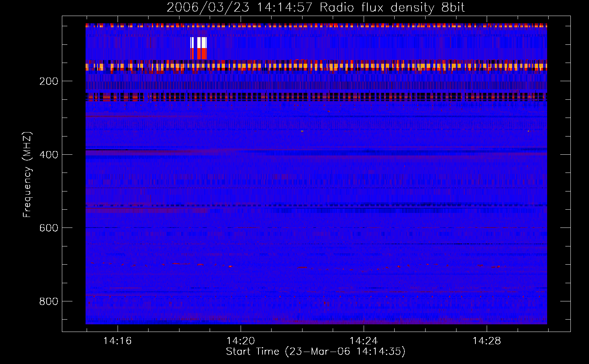Viewport: 589px width, 364px height.
Task: Click the 600 frequency tick label
Action: click(x=49, y=228)
